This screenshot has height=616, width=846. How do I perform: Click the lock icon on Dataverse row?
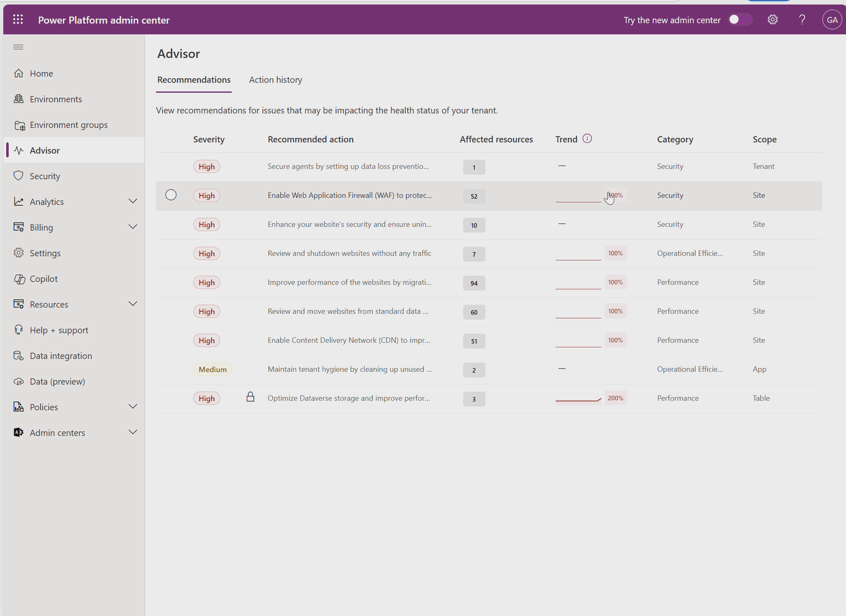pos(250,397)
